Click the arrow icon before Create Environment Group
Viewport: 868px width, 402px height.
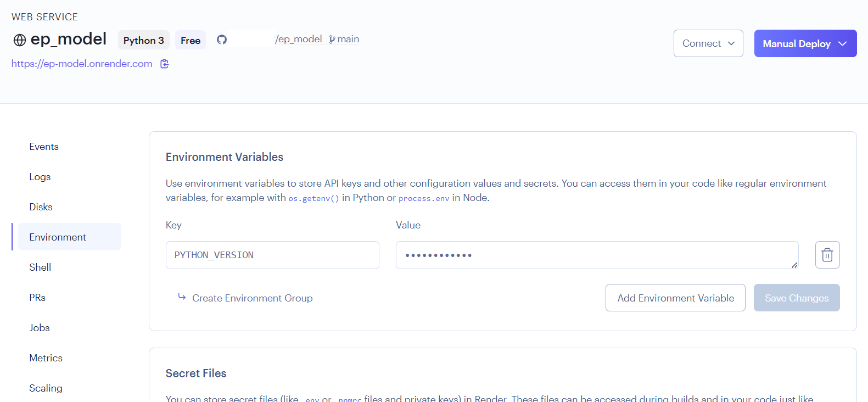[x=182, y=297]
